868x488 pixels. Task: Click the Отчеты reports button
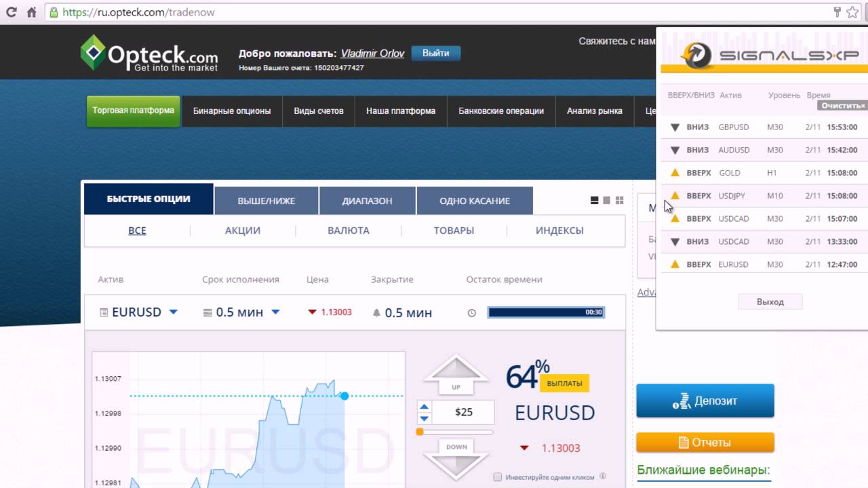(705, 443)
